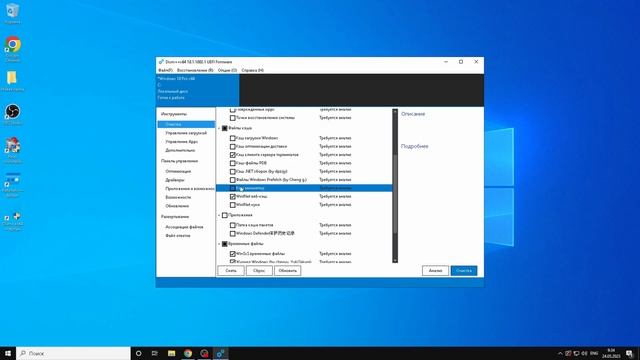Click the cleanup list scrollbar up arrow
Viewport: 640px width, 360px height.
[x=395, y=111]
